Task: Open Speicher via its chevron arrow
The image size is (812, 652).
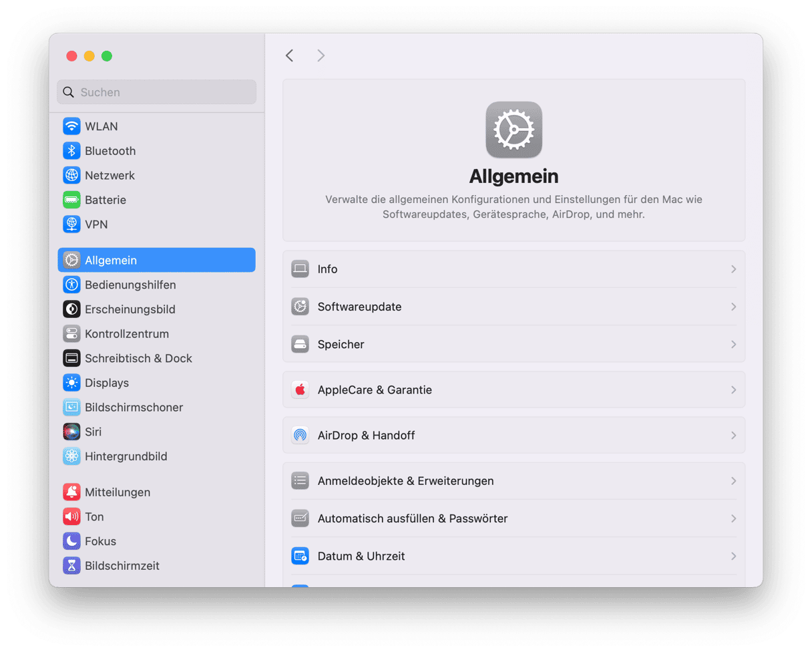Action: tap(733, 344)
